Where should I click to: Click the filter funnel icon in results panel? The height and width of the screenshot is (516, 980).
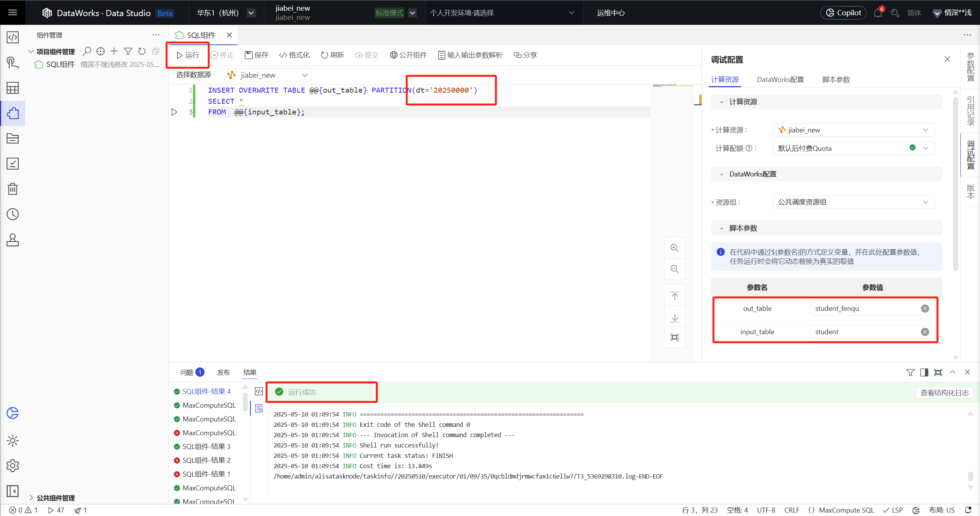910,372
